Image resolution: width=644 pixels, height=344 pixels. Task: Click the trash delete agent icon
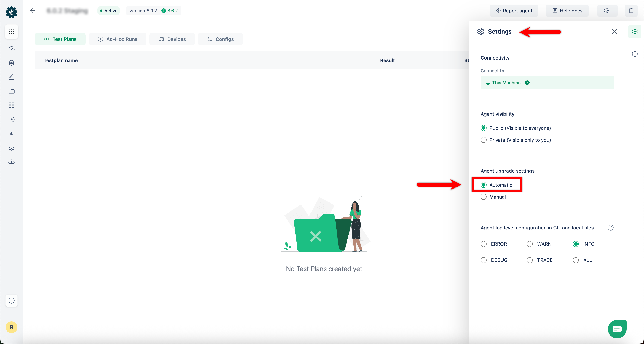[x=631, y=11]
